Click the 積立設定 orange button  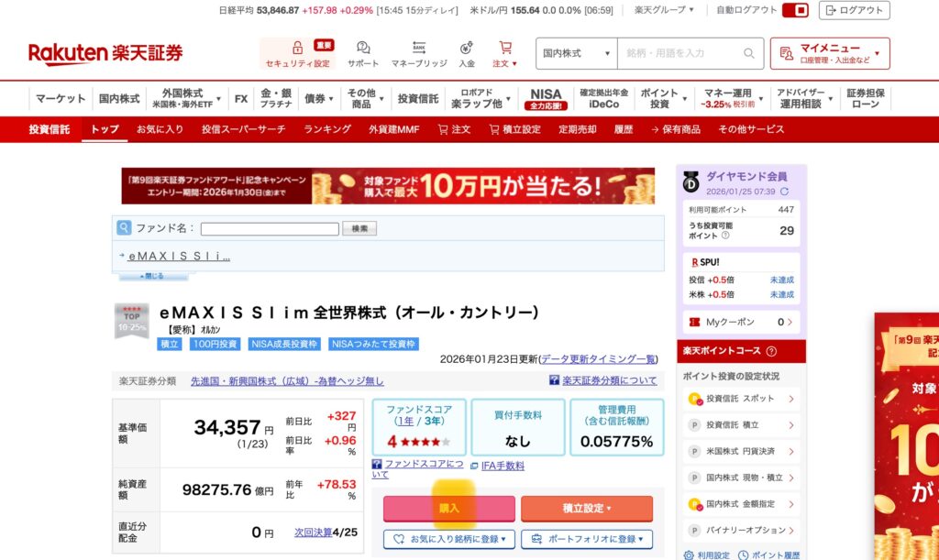tap(587, 508)
